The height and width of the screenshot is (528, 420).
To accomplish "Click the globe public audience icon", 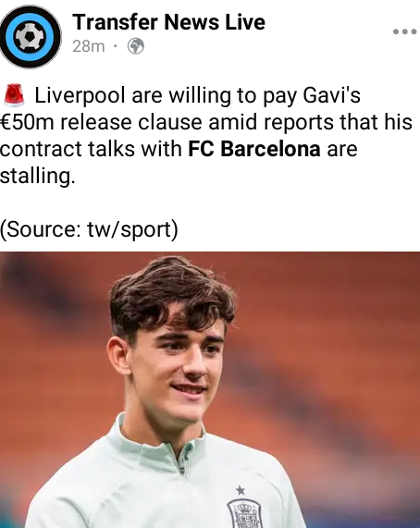I will (x=136, y=46).
